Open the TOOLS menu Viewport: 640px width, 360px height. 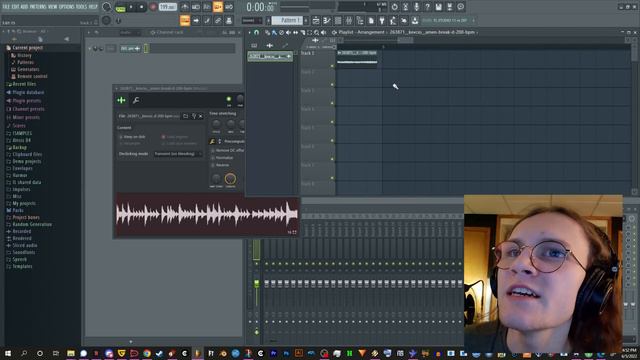click(81, 7)
